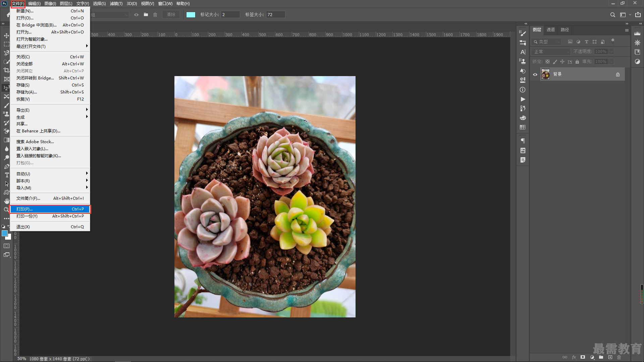Screen dimensions: 644x362
Task: Create new group folder button in the Layers panel
Action: [601, 357]
